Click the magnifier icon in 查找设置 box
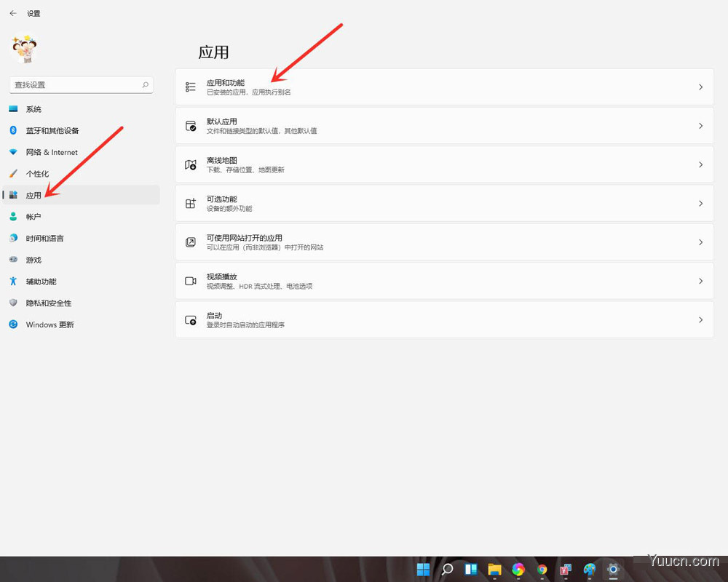The width and height of the screenshot is (728, 582). pyautogui.click(x=146, y=85)
